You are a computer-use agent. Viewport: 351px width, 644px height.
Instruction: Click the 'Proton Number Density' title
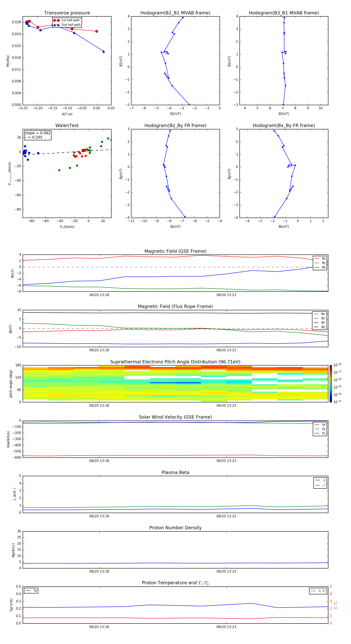175,528
